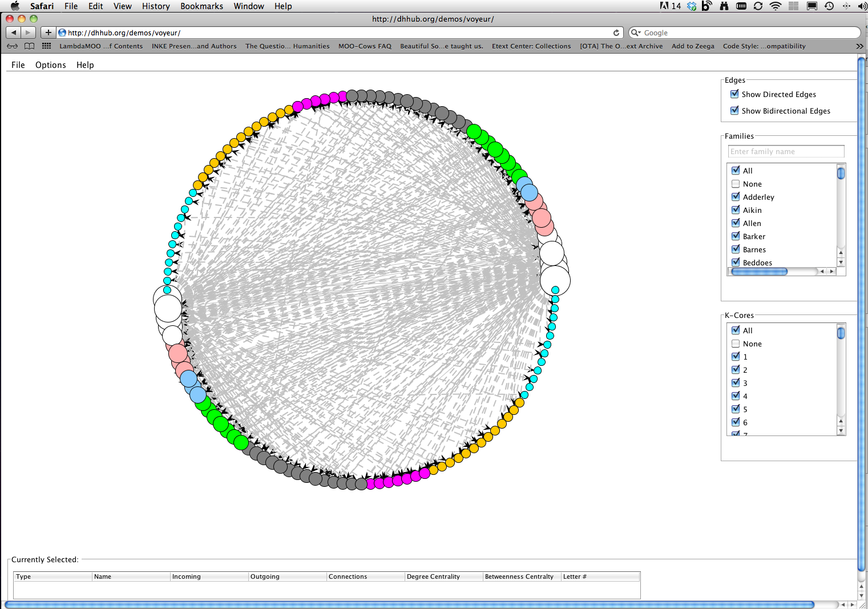
Task: Click Families list horizontal scroll right arrow
Action: (832, 272)
